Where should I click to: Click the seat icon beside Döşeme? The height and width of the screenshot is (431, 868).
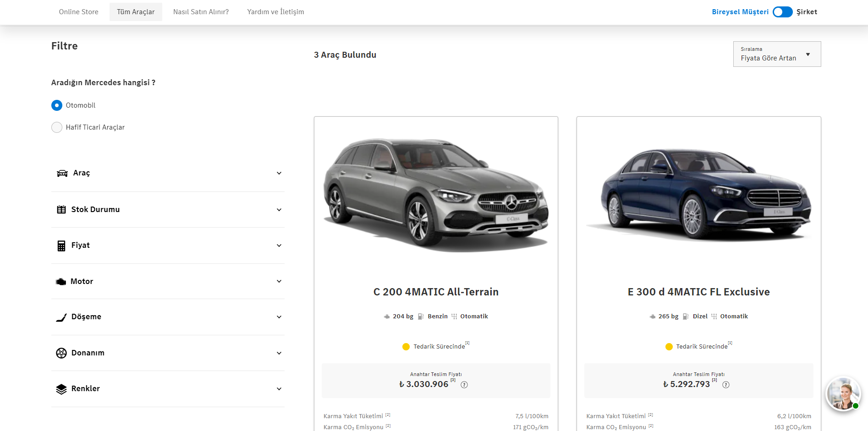61,317
